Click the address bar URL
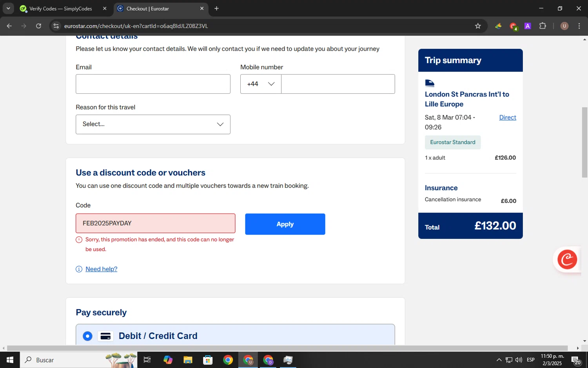Image resolution: width=588 pixels, height=368 pixels. [x=136, y=26]
